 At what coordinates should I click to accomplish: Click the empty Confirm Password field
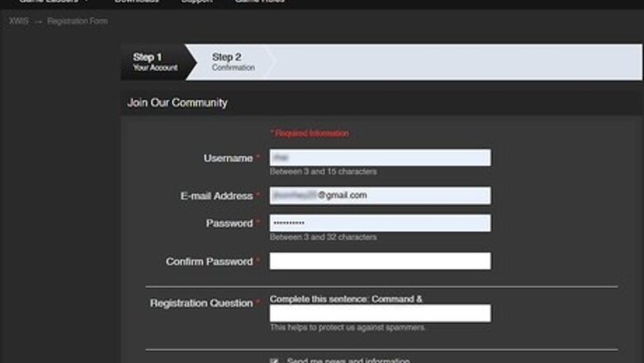[380, 262]
